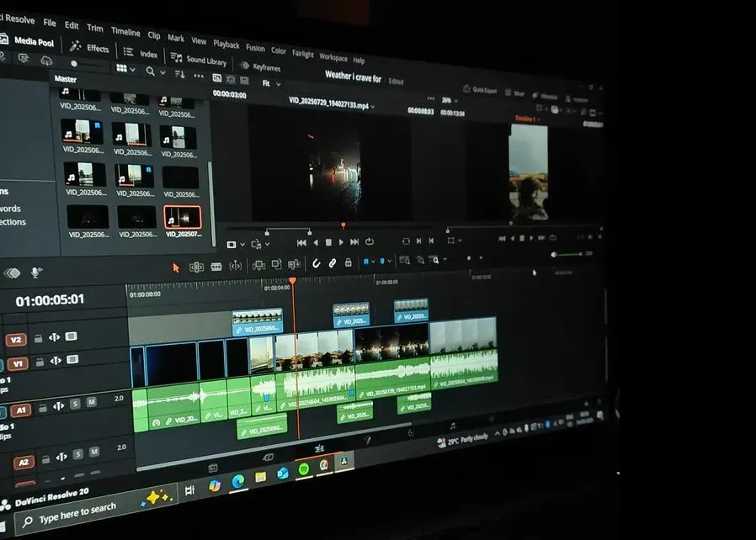Image resolution: width=756 pixels, height=540 pixels.
Task: Click the Quick Export button
Action: click(x=480, y=90)
